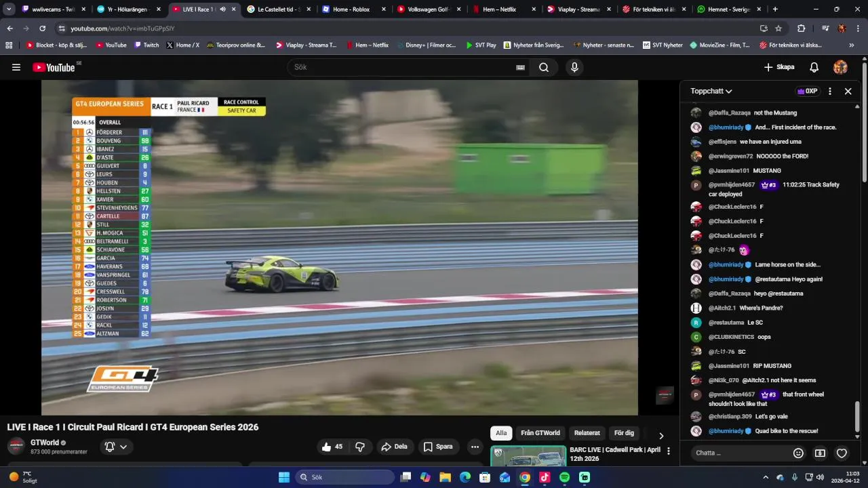Open Microsoft Edge from the taskbar

465,477
